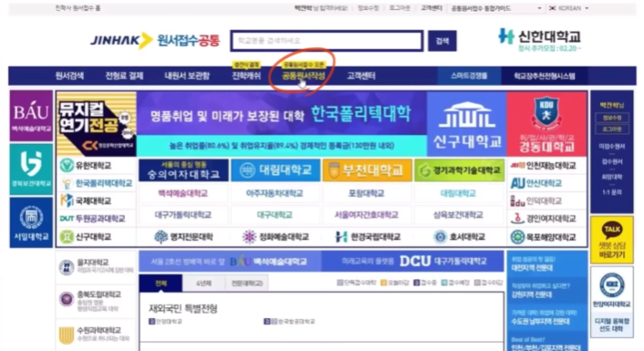Focus the 학교명을 검색하세요 search field

point(327,41)
